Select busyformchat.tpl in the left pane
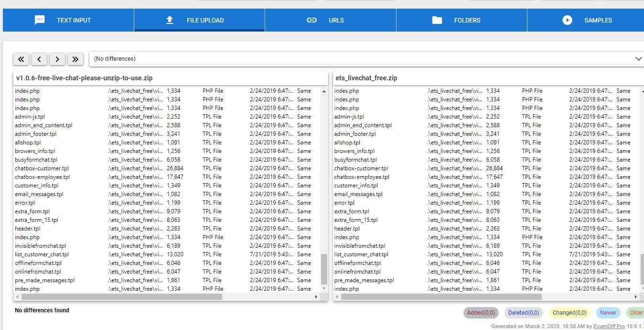 click(36, 160)
